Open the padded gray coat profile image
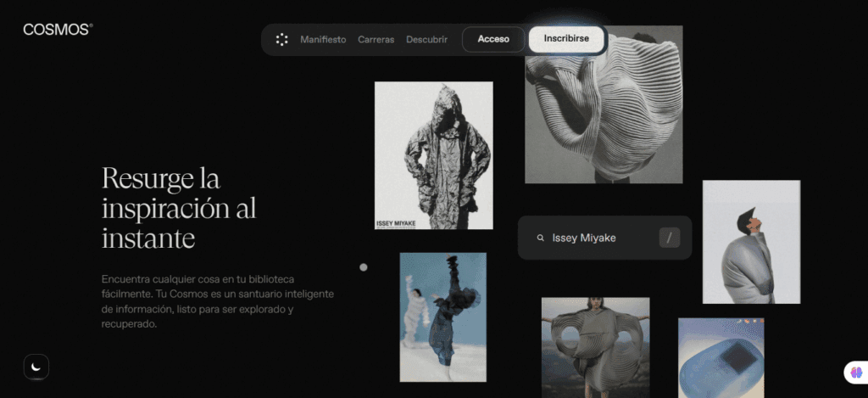The image size is (868, 398). (x=751, y=242)
